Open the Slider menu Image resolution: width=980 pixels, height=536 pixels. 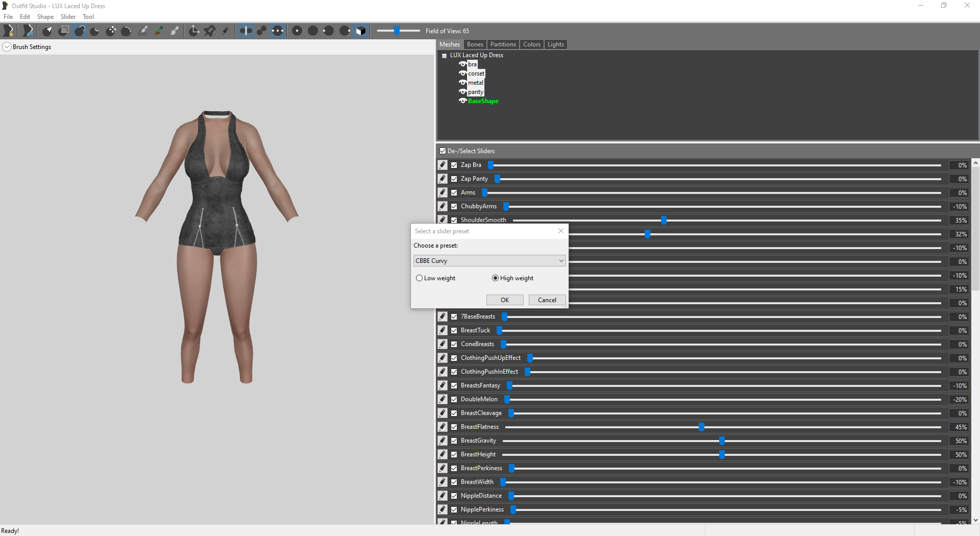(x=68, y=17)
